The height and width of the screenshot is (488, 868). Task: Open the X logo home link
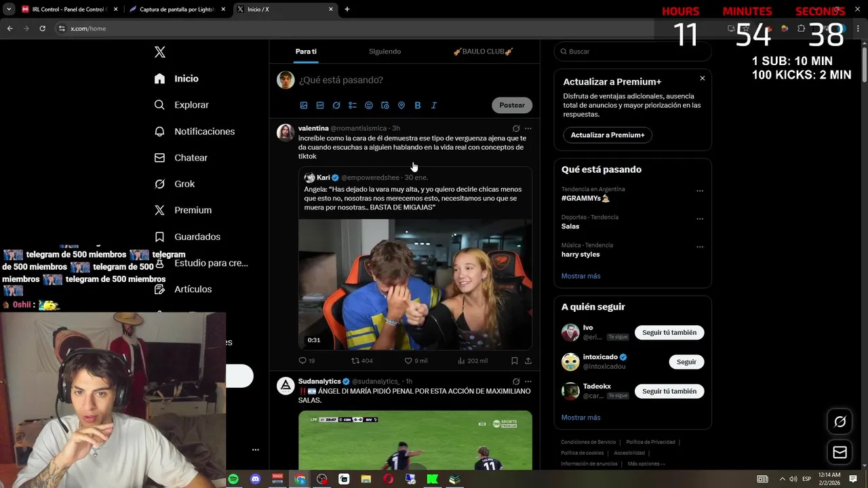click(x=160, y=52)
